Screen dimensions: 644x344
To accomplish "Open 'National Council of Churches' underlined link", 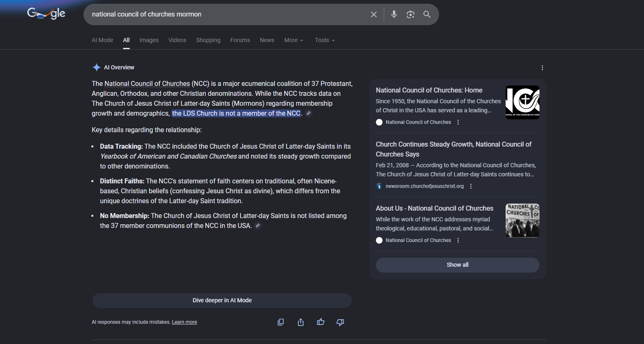I will coord(147,83).
